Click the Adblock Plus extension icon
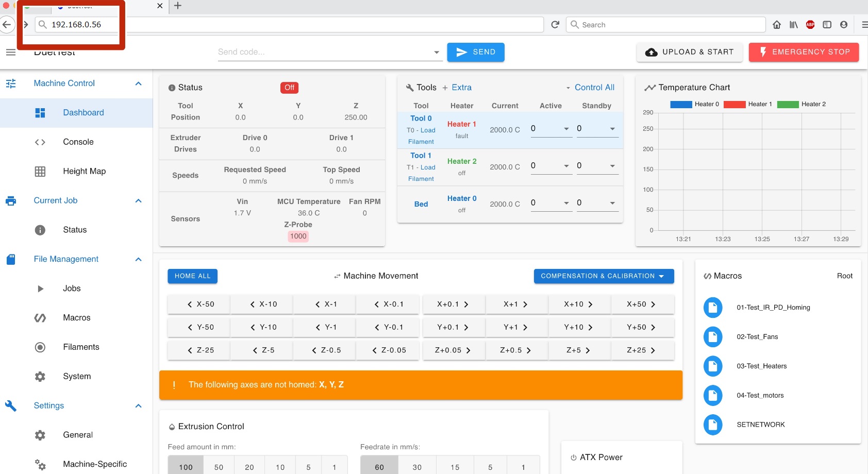 810,25
